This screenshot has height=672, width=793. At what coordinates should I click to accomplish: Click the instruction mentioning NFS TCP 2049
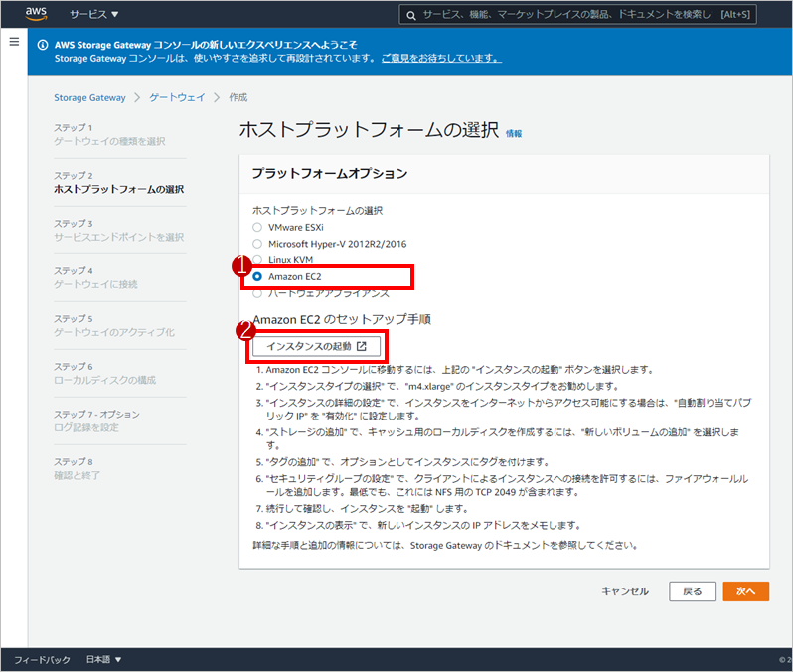[502, 485]
